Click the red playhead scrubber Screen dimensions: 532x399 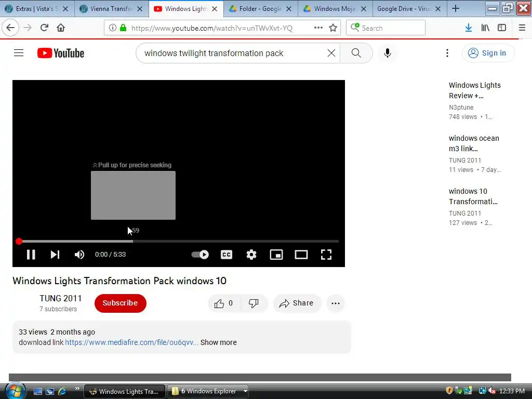[x=19, y=241]
